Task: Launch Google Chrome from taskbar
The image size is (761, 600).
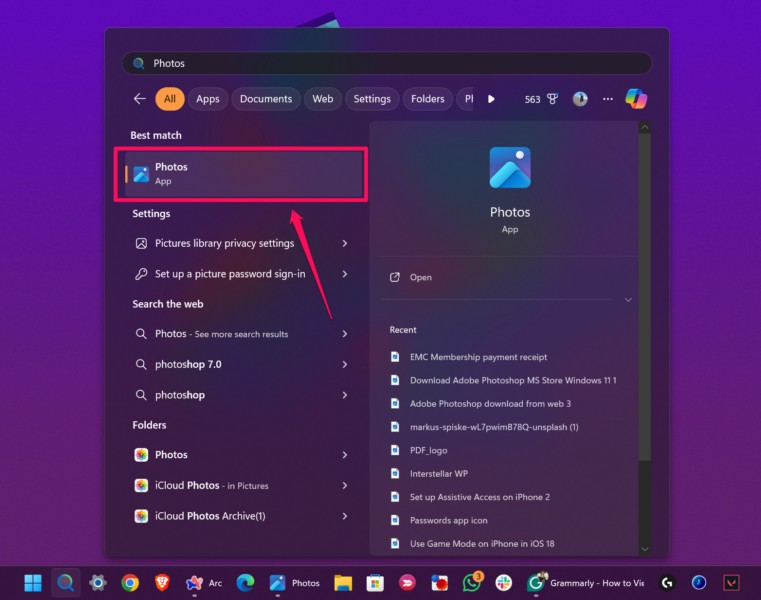Action: click(x=130, y=583)
